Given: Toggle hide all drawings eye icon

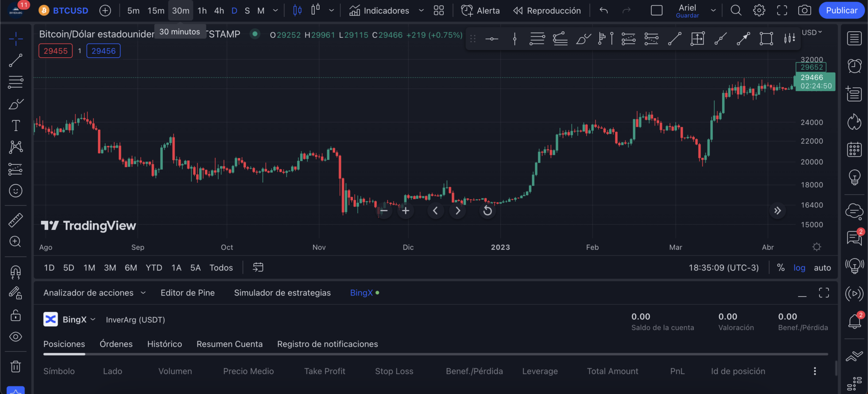Looking at the screenshot, I should pyautogui.click(x=16, y=337).
